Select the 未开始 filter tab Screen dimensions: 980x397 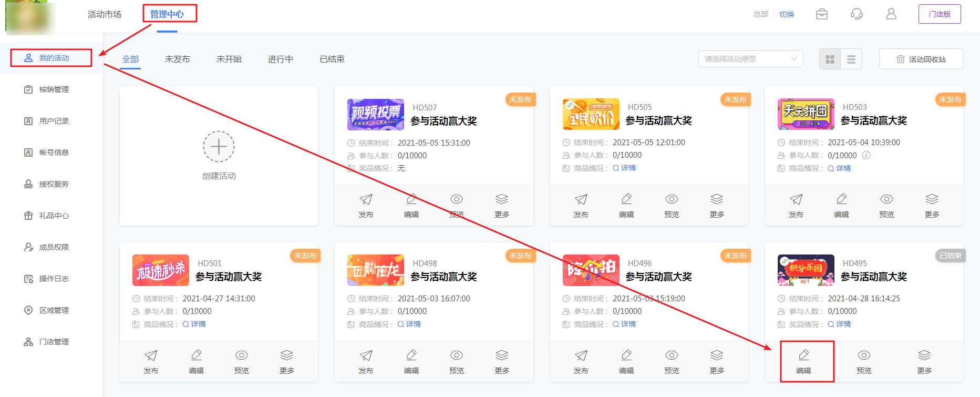click(229, 59)
